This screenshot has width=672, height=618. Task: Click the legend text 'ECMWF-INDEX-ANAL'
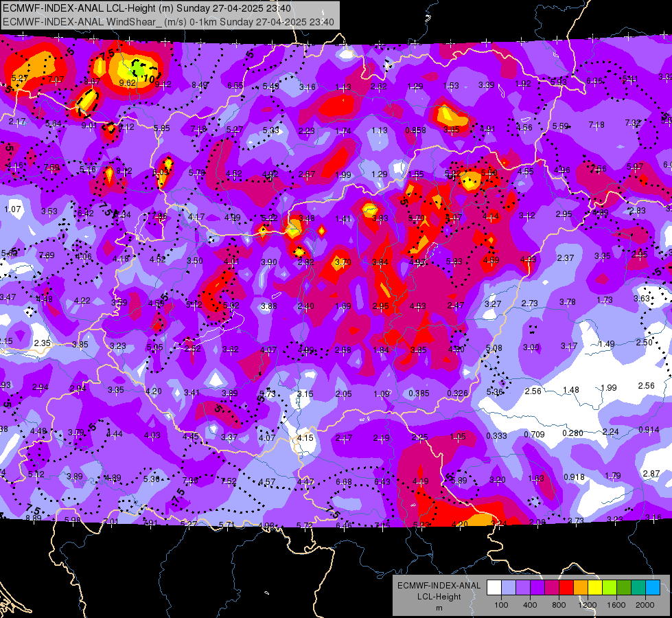point(439,586)
